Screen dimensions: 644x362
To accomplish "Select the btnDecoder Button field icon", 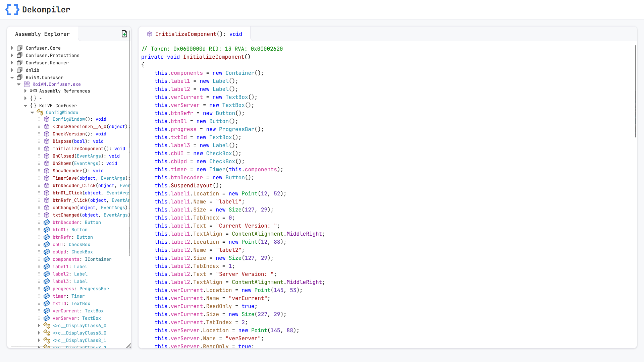I will click(48, 222).
